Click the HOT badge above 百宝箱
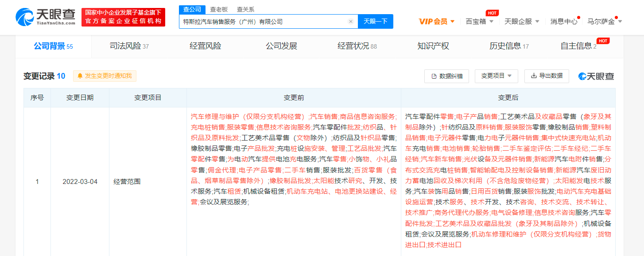This screenshot has height=256, width=644. [492, 13]
